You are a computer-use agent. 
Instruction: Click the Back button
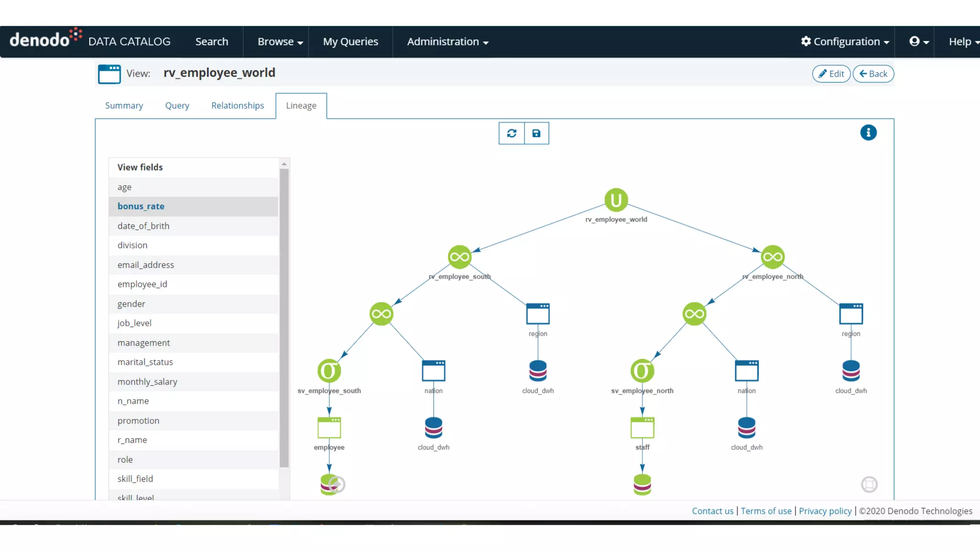point(873,74)
